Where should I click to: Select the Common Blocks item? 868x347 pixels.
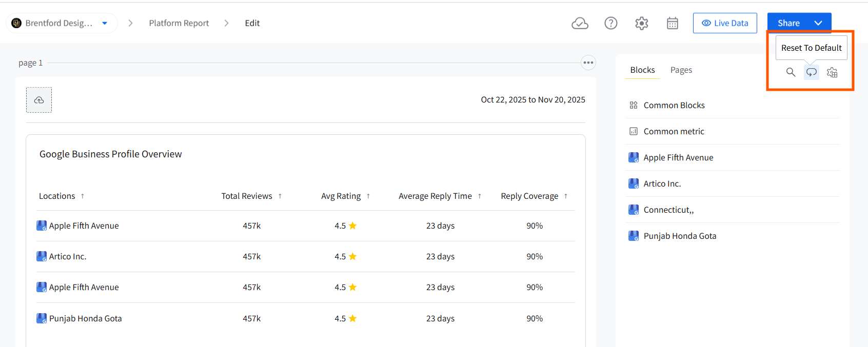[733, 105]
